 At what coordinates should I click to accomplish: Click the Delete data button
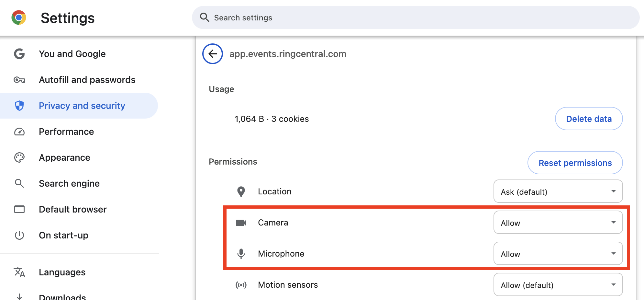click(x=589, y=119)
